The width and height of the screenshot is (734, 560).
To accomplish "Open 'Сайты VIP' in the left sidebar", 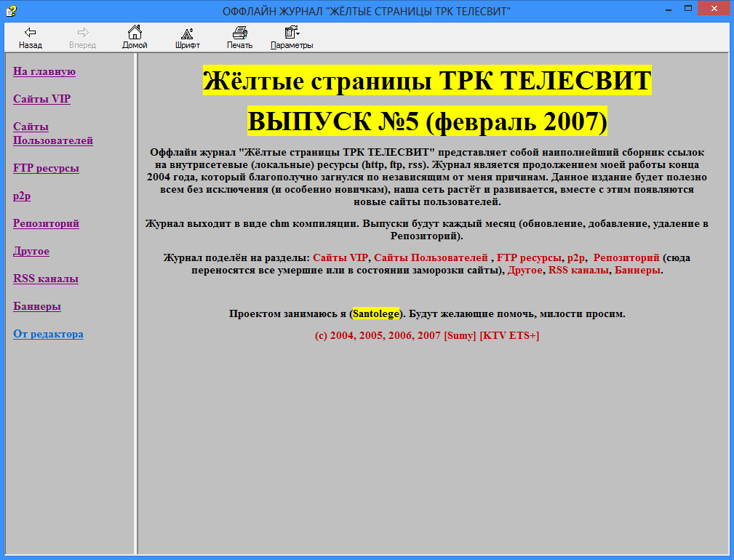I will [x=41, y=99].
